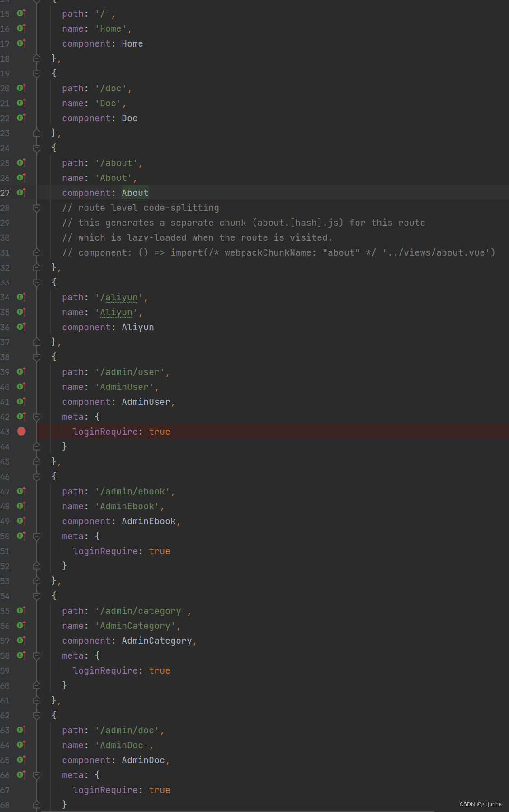
Task: Click the implements gutter icon on line 63
Action: pyautogui.click(x=21, y=730)
